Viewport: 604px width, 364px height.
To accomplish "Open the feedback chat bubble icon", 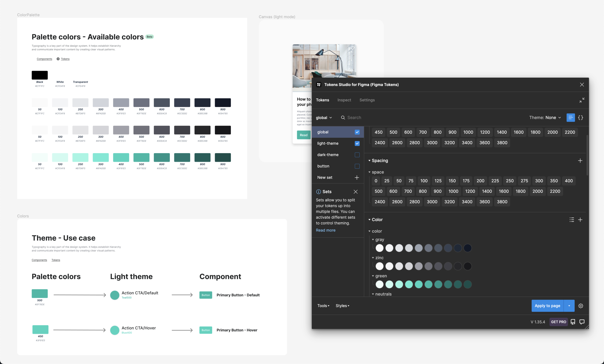I will pyautogui.click(x=582, y=322).
